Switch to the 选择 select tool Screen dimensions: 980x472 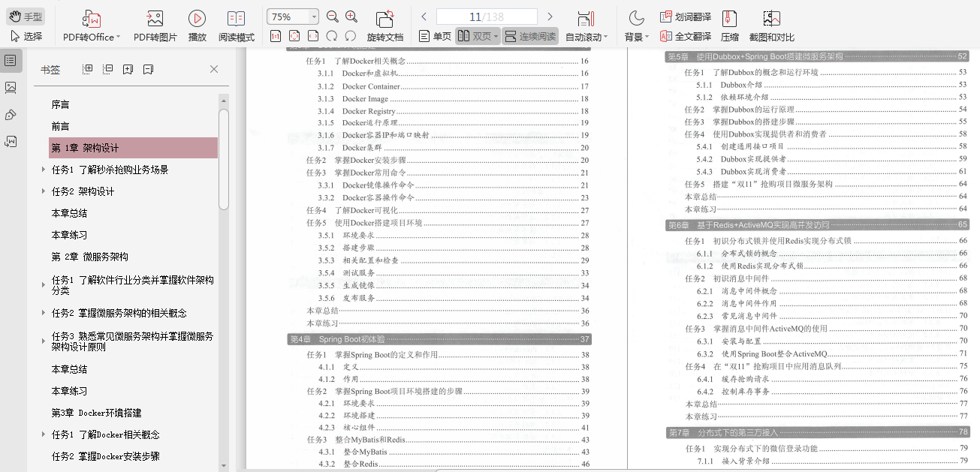point(26,36)
